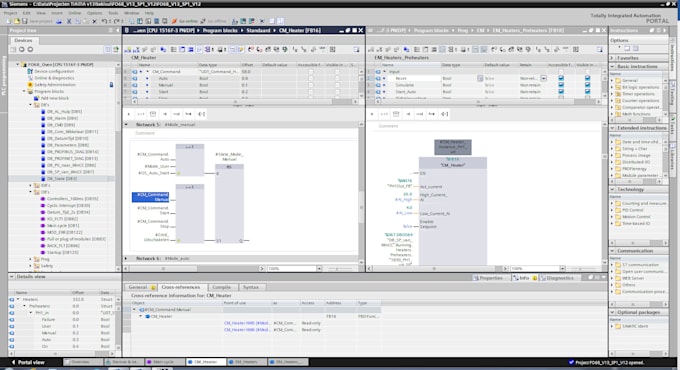680x370 pixels.
Task: Insert an empty box in CM_Heater LAD toolbar
Action: pyautogui.click(x=153, y=114)
